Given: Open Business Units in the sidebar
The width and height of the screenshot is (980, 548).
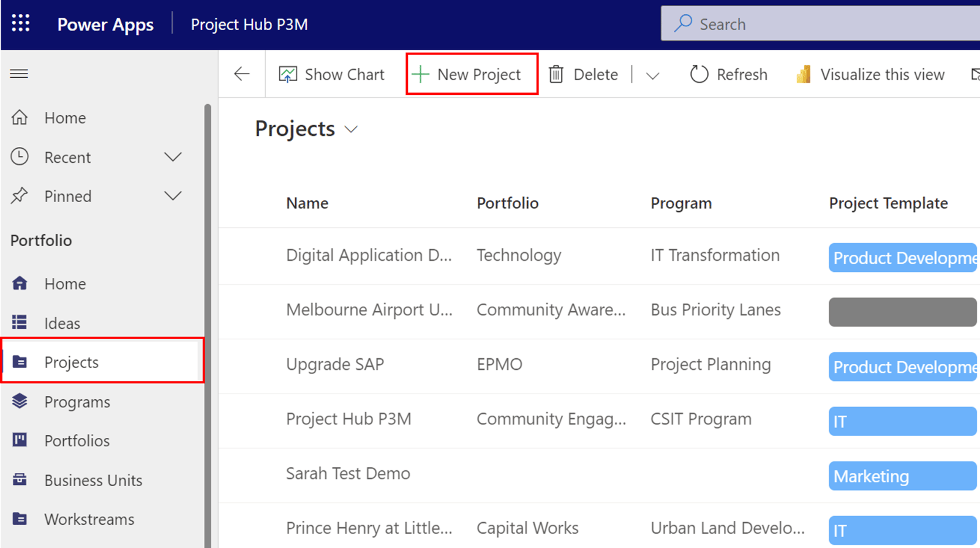Looking at the screenshot, I should [x=93, y=480].
